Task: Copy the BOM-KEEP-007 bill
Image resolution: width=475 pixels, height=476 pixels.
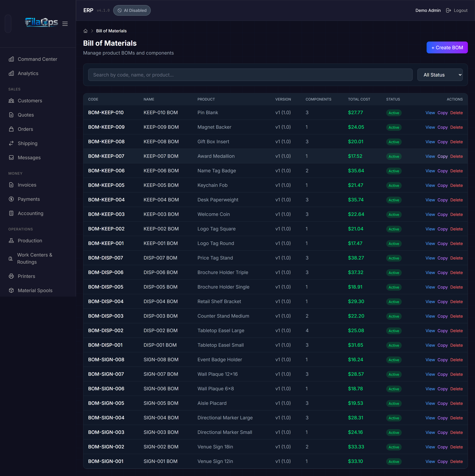Action: (442, 156)
